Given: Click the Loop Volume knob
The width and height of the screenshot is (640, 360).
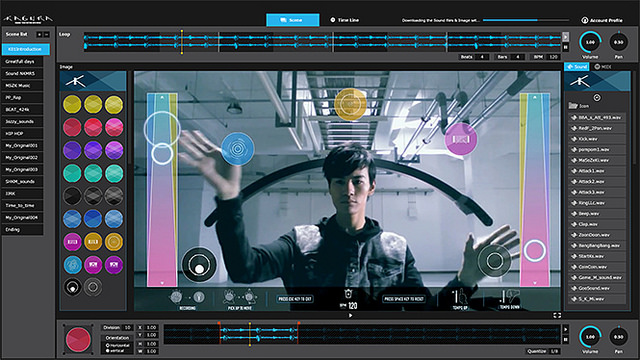Looking at the screenshot, I should tap(590, 42).
